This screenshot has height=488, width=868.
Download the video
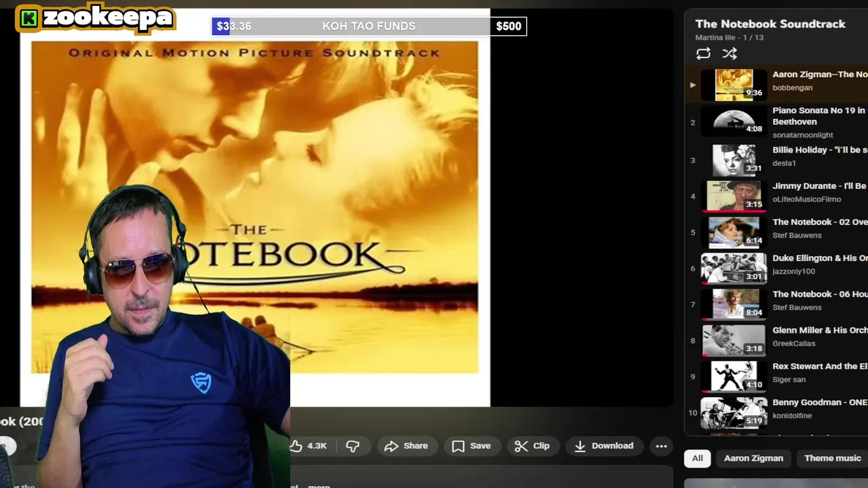[x=604, y=446]
